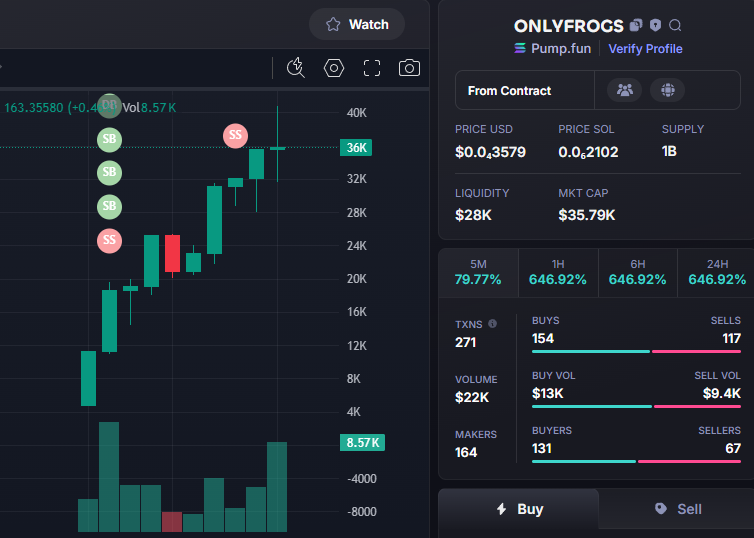
Task: Click the search icon next to ONLYFROGS
Action: coord(675,25)
